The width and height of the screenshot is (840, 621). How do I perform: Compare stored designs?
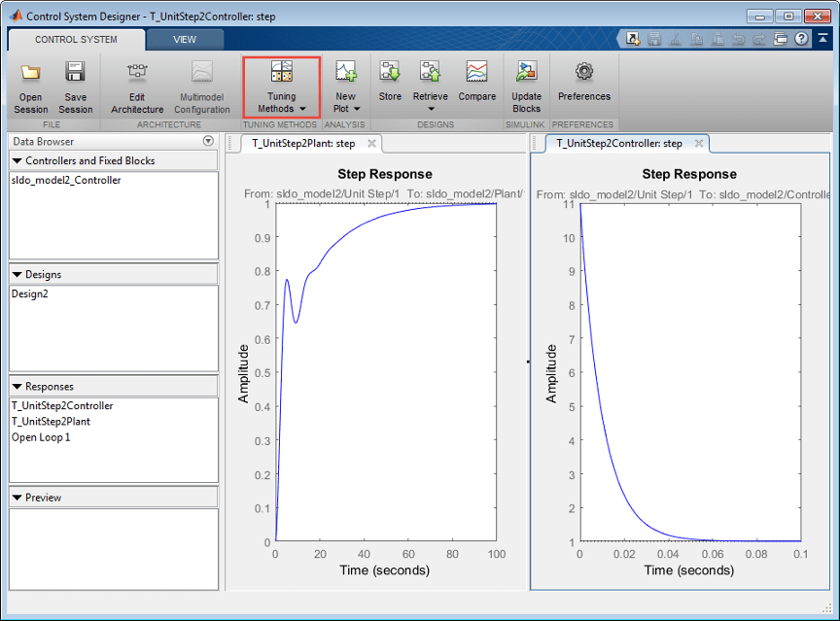(476, 82)
